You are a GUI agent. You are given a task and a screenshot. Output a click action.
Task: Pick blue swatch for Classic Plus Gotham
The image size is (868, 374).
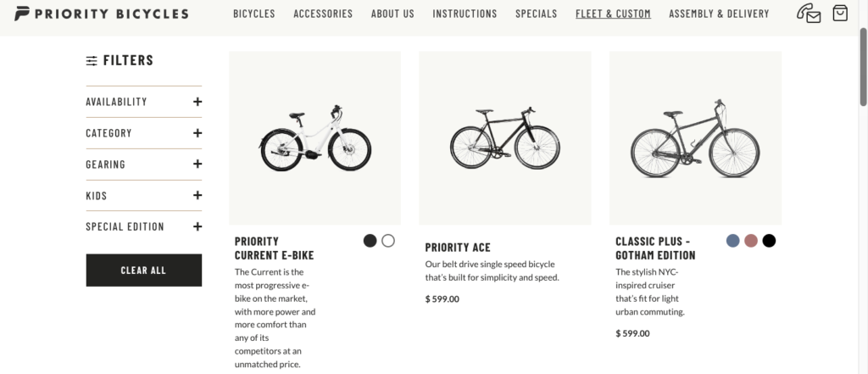[x=733, y=241]
